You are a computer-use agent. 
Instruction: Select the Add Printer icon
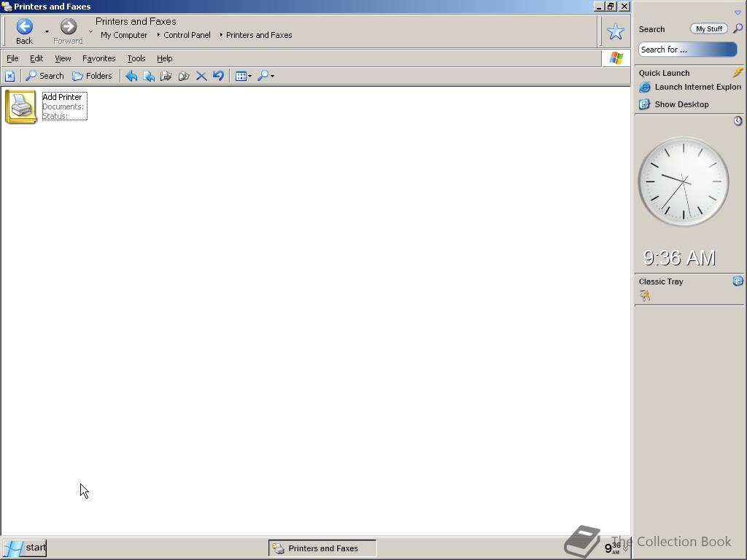[x=21, y=106]
